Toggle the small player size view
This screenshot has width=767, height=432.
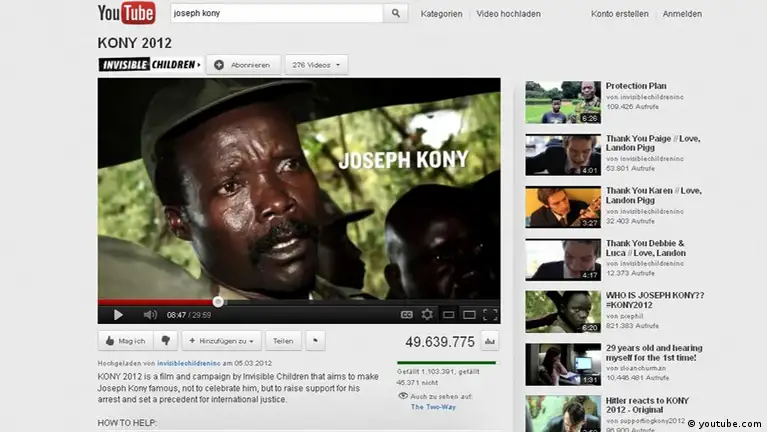[448, 314]
